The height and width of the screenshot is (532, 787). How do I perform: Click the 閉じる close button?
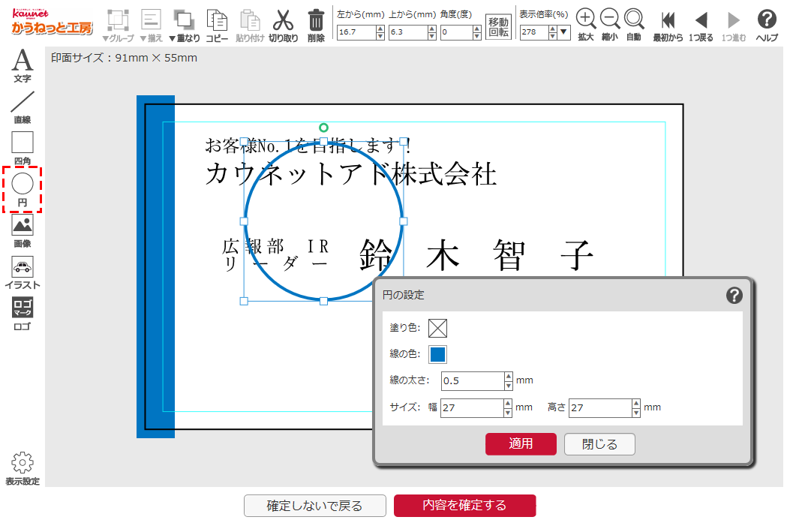click(x=599, y=444)
